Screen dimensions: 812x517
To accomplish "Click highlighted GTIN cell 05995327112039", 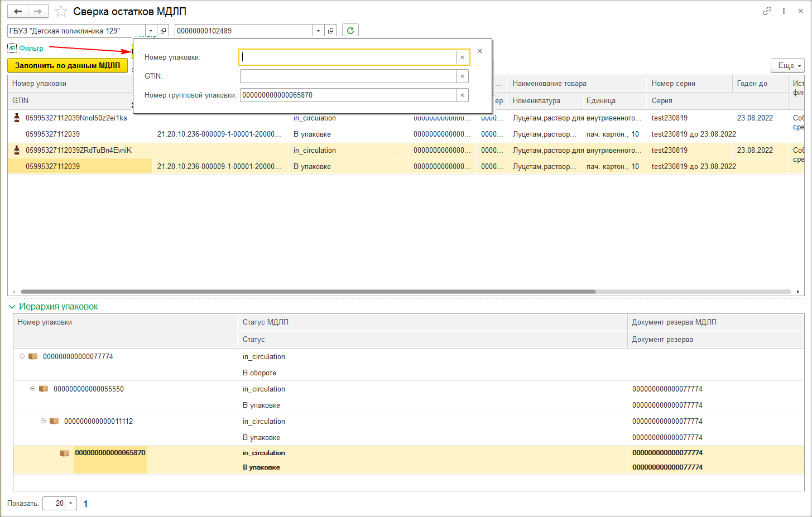I will tap(80, 166).
